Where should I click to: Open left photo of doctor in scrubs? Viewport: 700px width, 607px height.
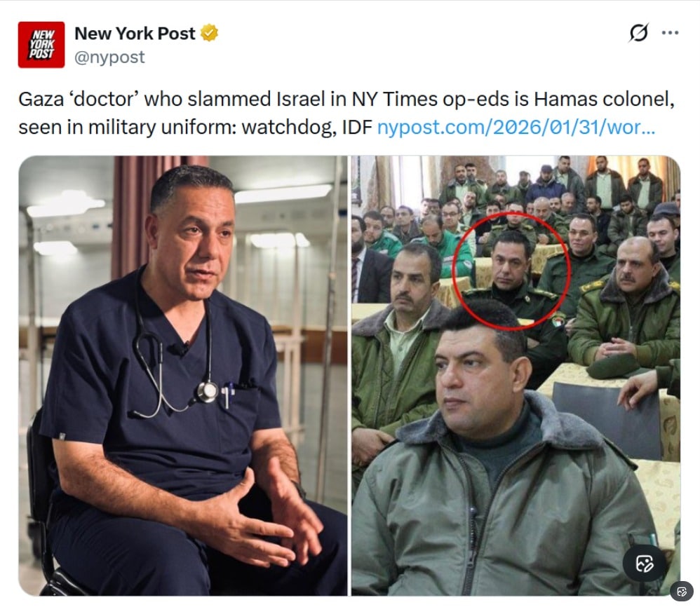click(x=182, y=376)
